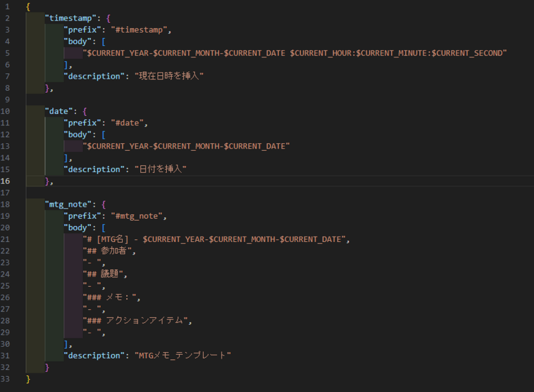Click the closing brace on line 33

pyautogui.click(x=28, y=379)
